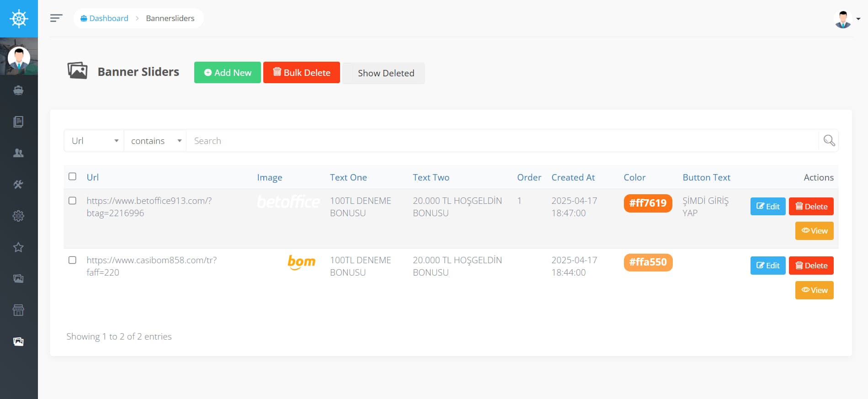View the betoffice913 banner row
Screen dimensions: 868x399
(815, 231)
